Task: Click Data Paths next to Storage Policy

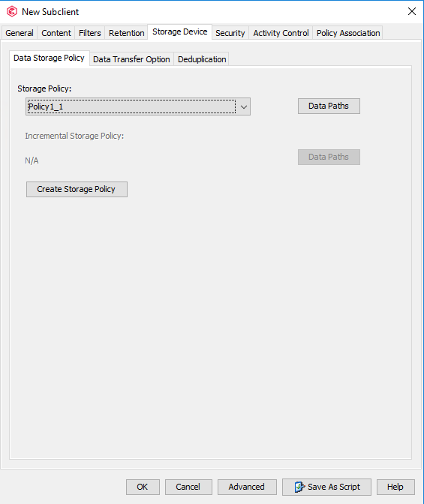Action: 329,106
